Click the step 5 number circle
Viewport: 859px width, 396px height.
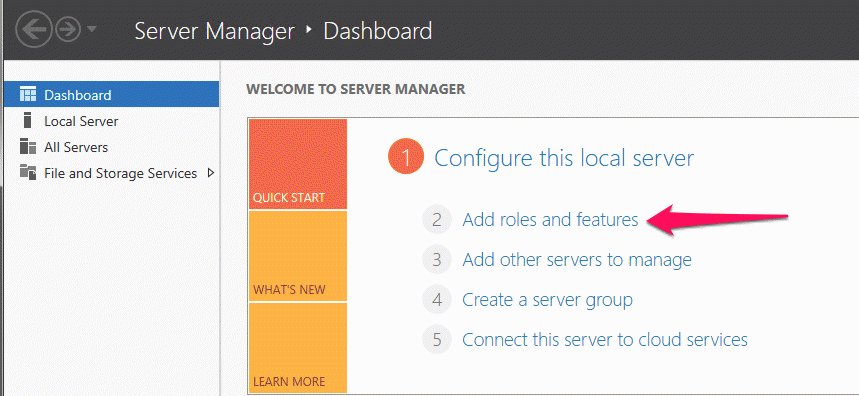point(437,340)
